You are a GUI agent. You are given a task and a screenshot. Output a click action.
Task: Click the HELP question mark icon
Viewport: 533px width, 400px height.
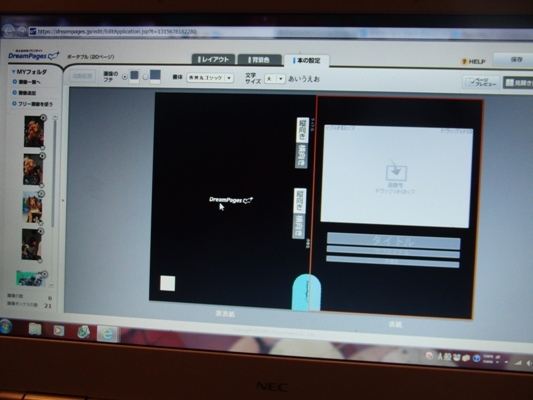click(x=464, y=62)
